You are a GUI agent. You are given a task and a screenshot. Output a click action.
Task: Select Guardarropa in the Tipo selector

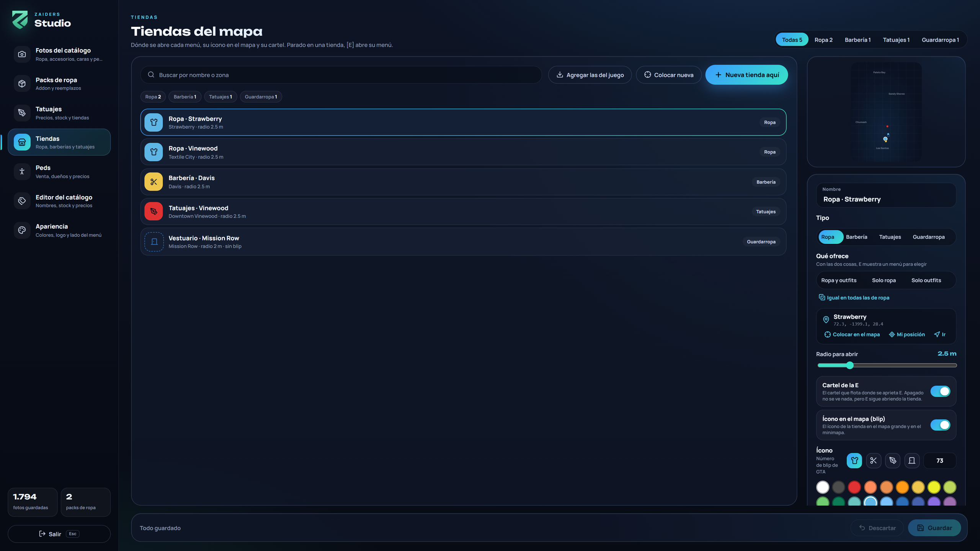click(929, 237)
